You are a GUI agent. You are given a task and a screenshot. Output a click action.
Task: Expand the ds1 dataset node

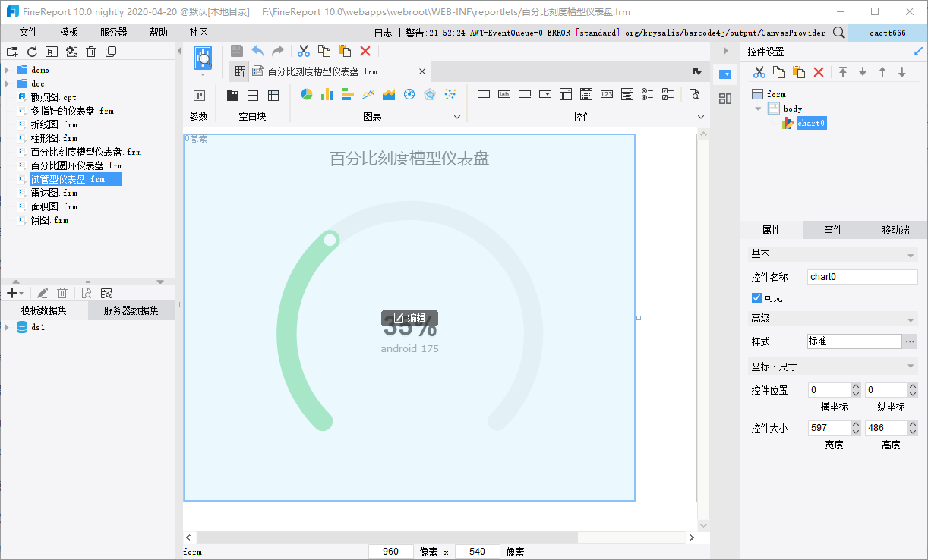(x=7, y=328)
